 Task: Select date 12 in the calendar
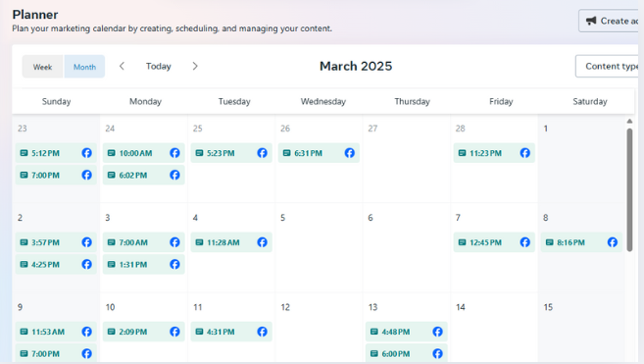pyautogui.click(x=285, y=307)
